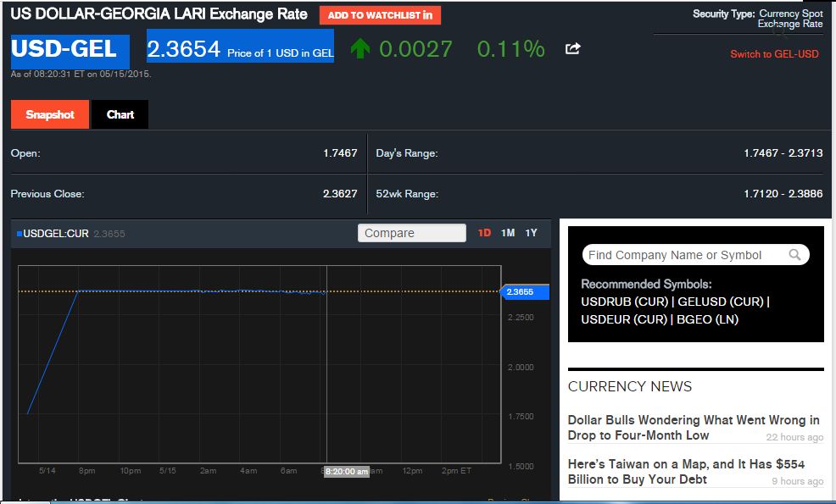Click the Switch to GEL-USD link
The width and height of the screenshot is (836, 504).
click(774, 54)
